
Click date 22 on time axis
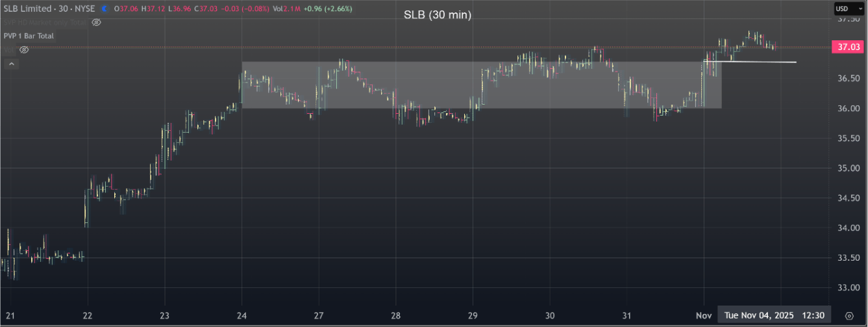[x=88, y=316]
